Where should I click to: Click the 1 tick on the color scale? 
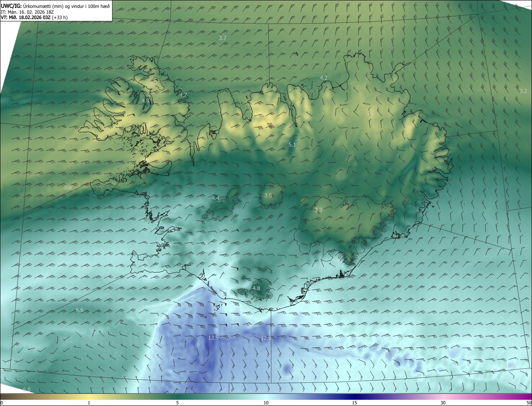click(89, 403)
